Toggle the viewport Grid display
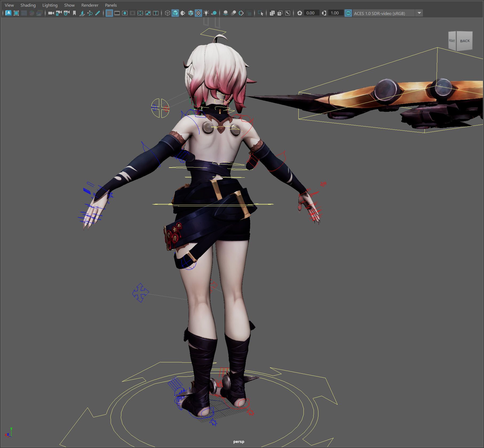 [109, 13]
